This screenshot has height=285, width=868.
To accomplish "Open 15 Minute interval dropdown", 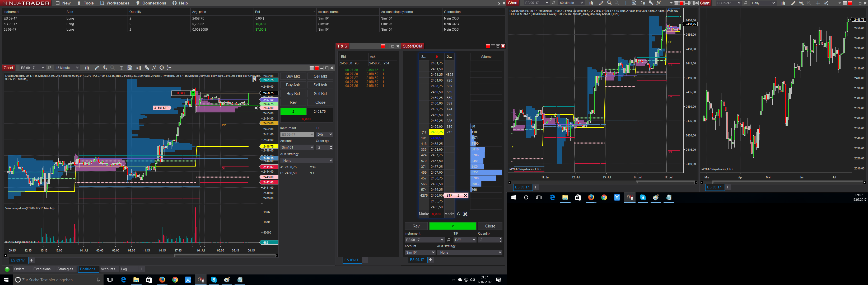I will (67, 68).
